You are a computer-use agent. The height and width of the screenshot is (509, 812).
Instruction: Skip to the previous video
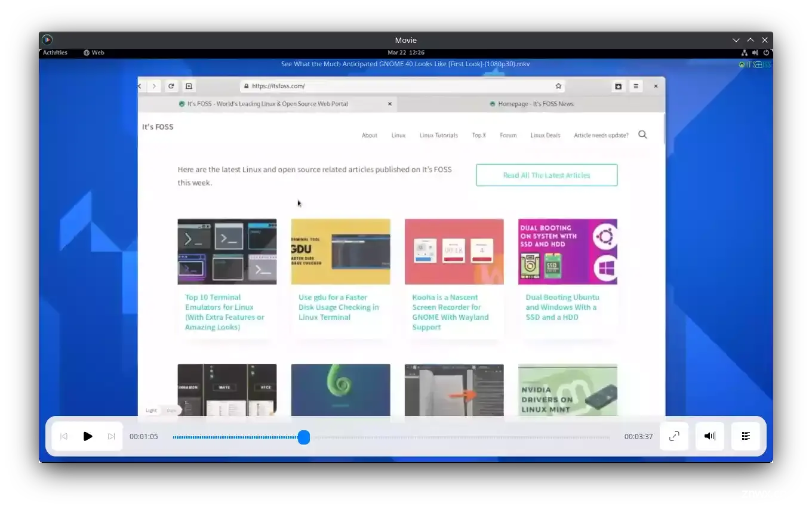pos(64,436)
